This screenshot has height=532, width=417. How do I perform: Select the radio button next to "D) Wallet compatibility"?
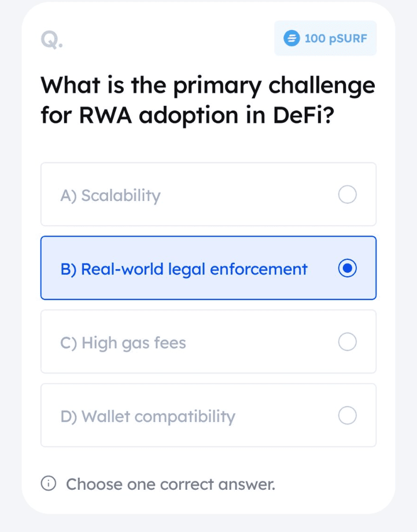coord(347,415)
